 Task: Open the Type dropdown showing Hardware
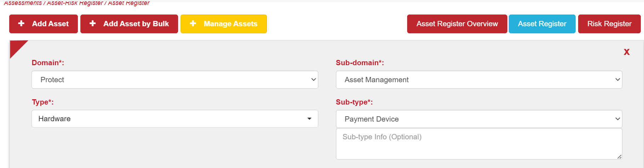[175, 119]
